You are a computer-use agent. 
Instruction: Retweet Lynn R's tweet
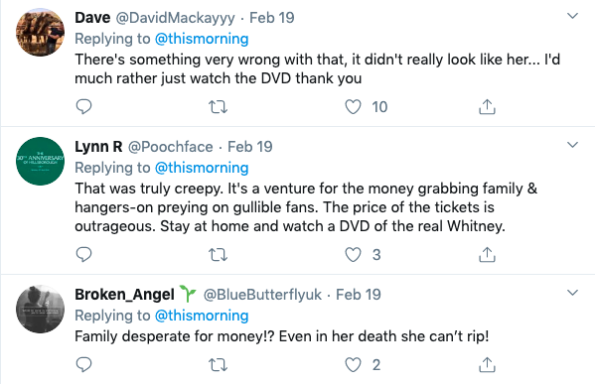tap(218, 255)
